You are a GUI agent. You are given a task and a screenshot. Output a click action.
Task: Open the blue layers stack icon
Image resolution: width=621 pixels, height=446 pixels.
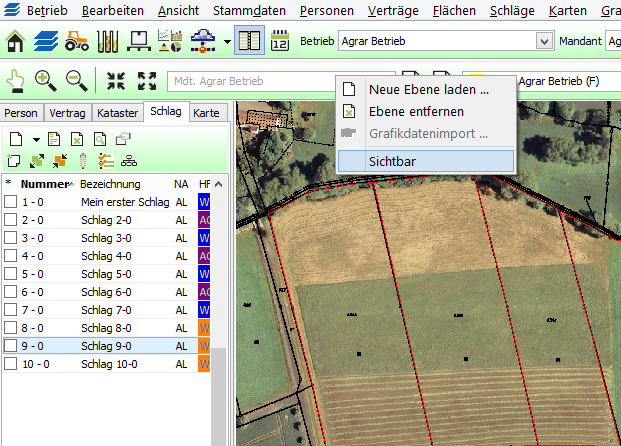[x=47, y=41]
